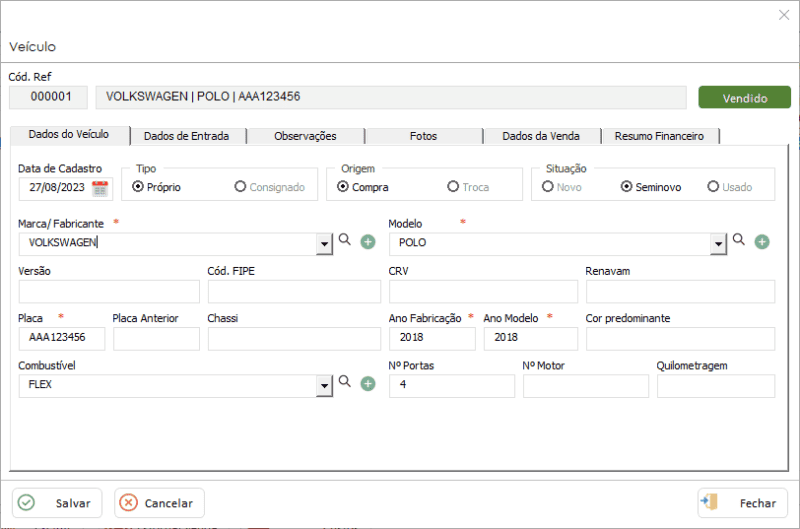Click the Cód. Ref field 000001
800x529 pixels.
(48, 97)
